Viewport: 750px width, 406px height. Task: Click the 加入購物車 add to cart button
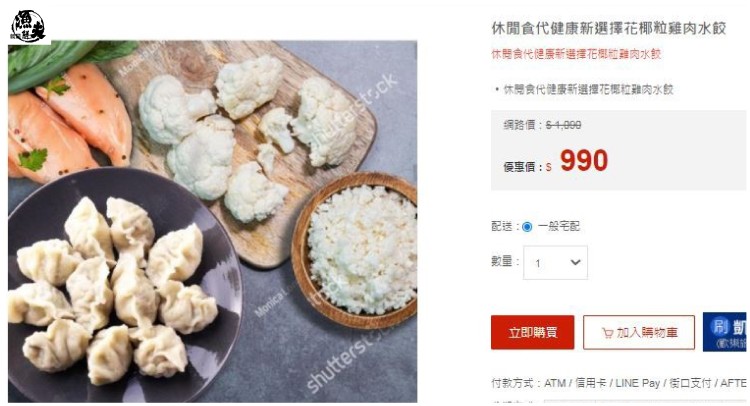pyautogui.click(x=639, y=332)
